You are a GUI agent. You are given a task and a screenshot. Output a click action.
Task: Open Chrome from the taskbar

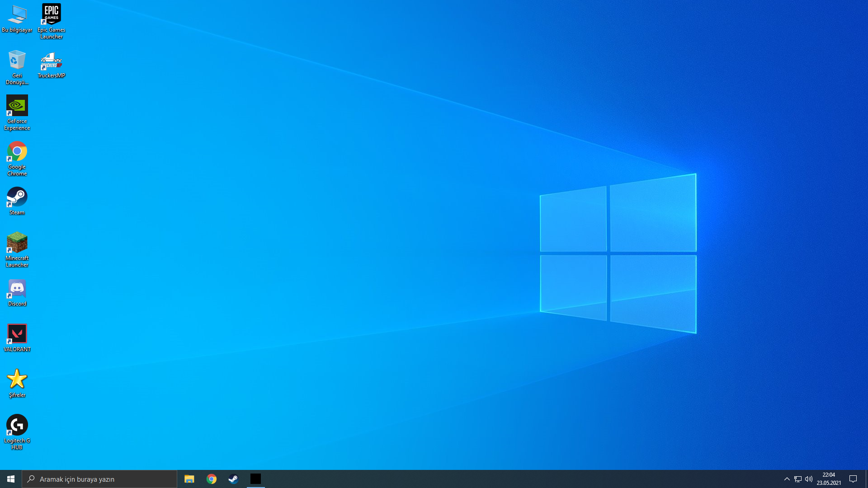click(x=211, y=479)
